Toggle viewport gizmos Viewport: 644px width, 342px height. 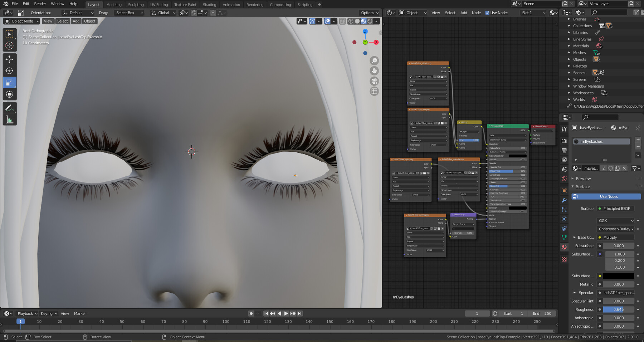(312, 21)
